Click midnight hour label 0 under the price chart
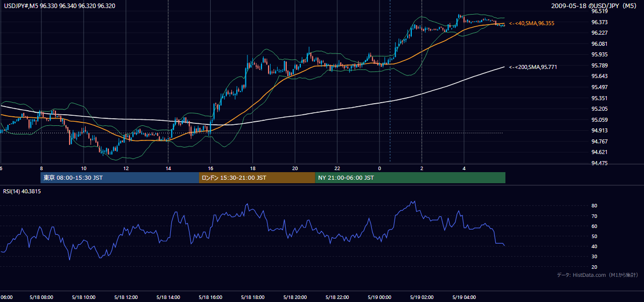Screen dimensions: 644x302 (379, 169)
